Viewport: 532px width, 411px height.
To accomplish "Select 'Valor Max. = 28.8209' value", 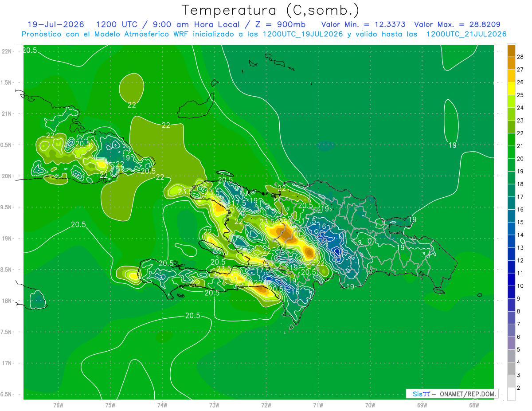I will pos(457,24).
